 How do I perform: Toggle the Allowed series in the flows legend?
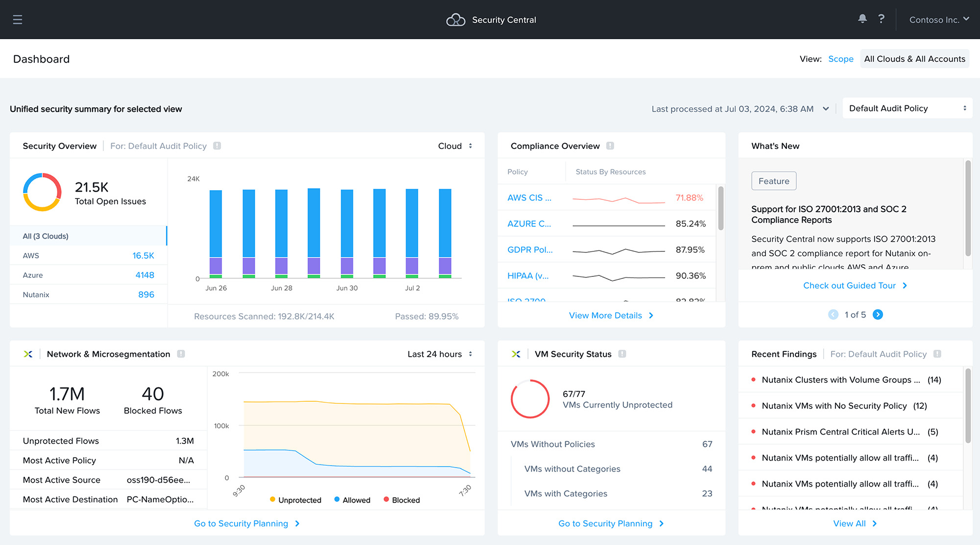352,499
